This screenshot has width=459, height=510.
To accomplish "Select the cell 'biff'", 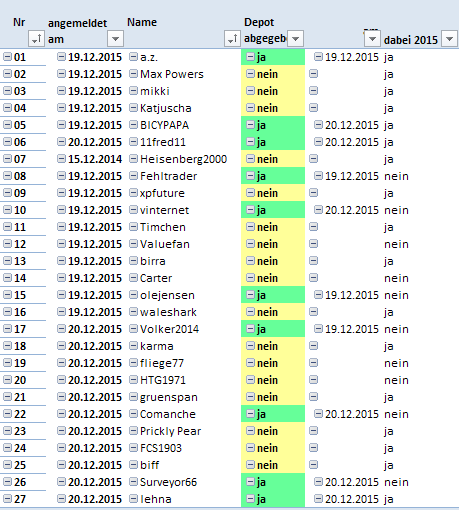I will point(149,465).
